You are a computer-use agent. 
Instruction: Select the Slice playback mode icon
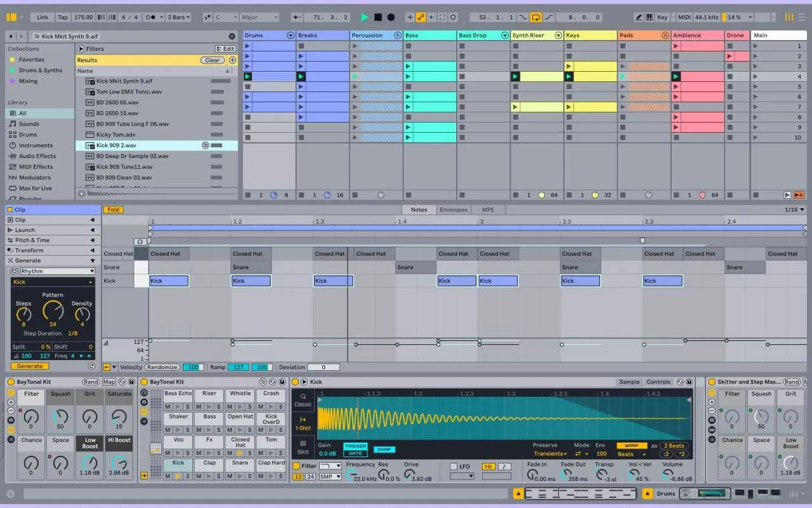coord(303,446)
